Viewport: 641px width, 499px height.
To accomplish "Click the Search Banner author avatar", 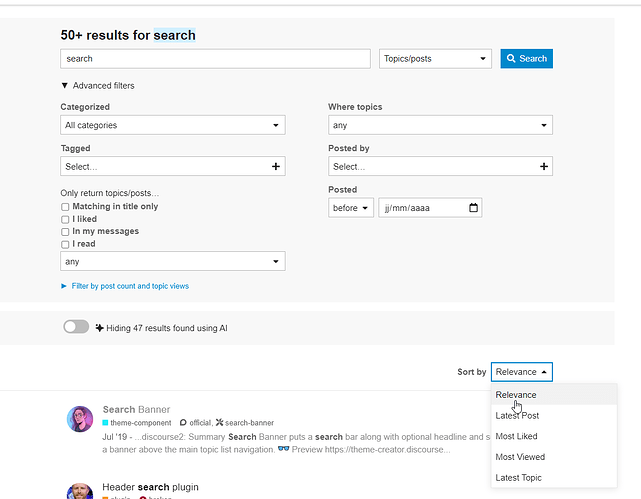I will click(x=80, y=419).
